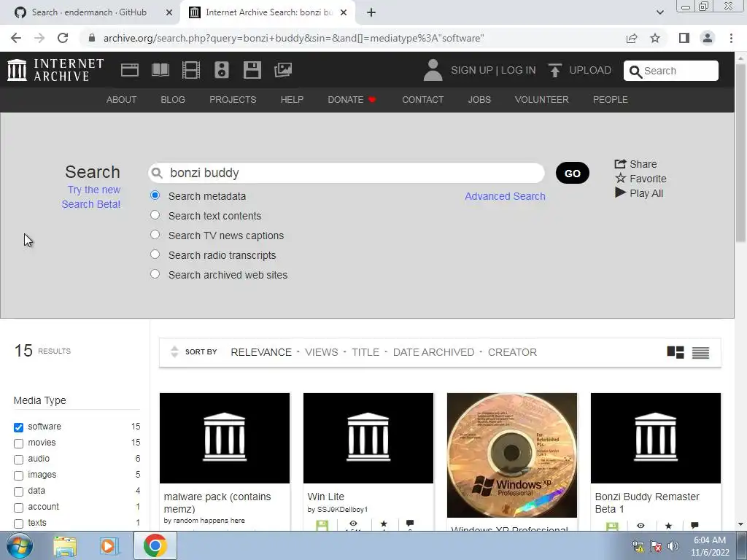The height and width of the screenshot is (560, 747).
Task: Select Search radio transcripts option
Action: coord(155,254)
